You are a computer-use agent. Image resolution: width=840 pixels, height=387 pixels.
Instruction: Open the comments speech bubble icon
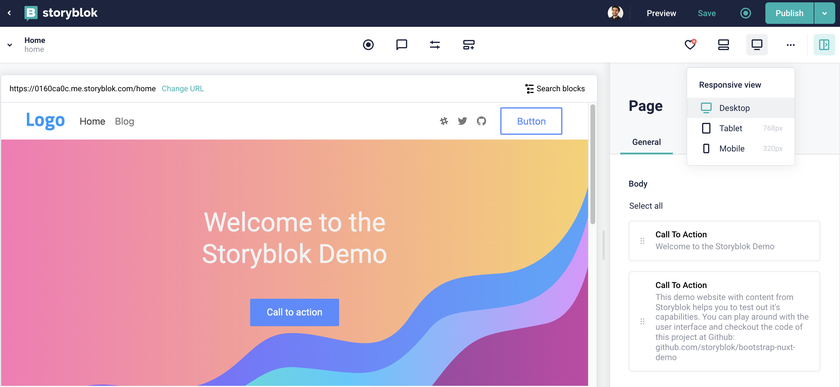pyautogui.click(x=402, y=45)
